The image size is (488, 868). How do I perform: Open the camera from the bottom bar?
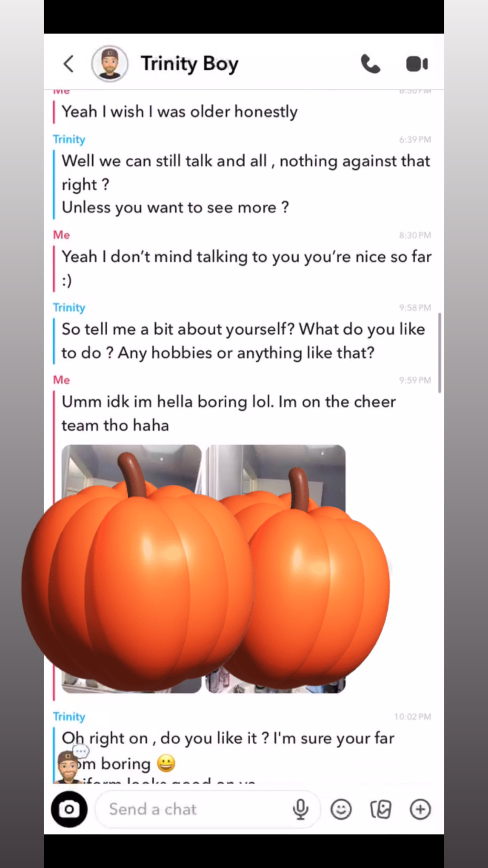tap(69, 809)
